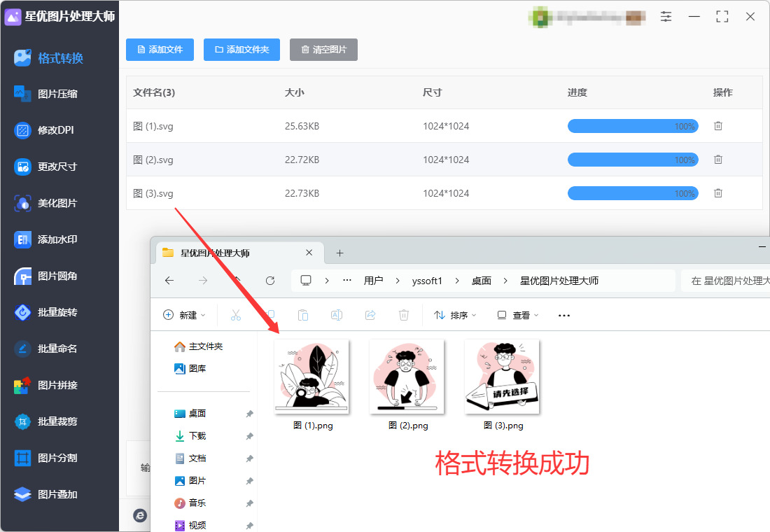This screenshot has width=770, height=532.
Task: Delete 图 (1).svg with its trash icon
Action: tap(718, 126)
